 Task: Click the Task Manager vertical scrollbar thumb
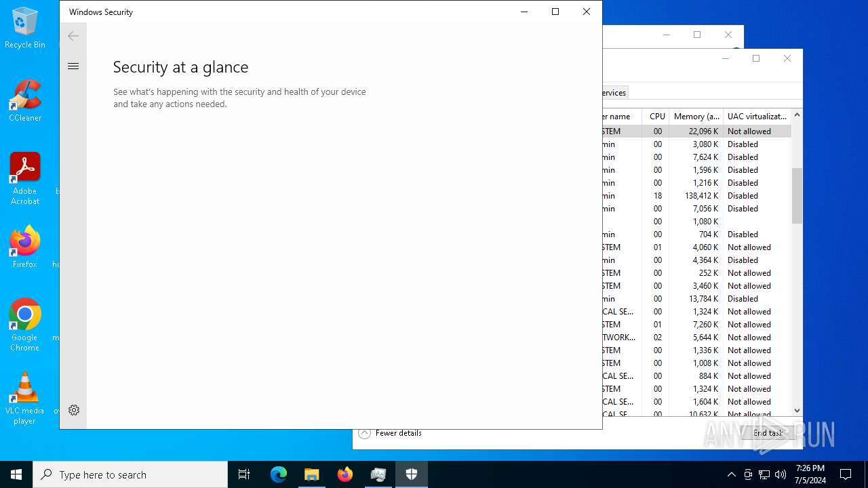point(797,196)
